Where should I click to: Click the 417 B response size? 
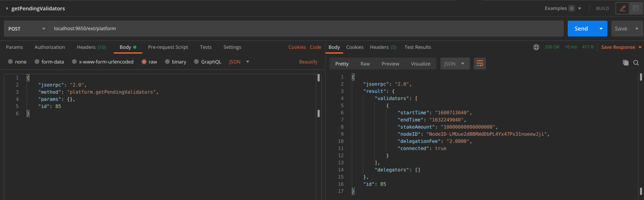point(588,47)
